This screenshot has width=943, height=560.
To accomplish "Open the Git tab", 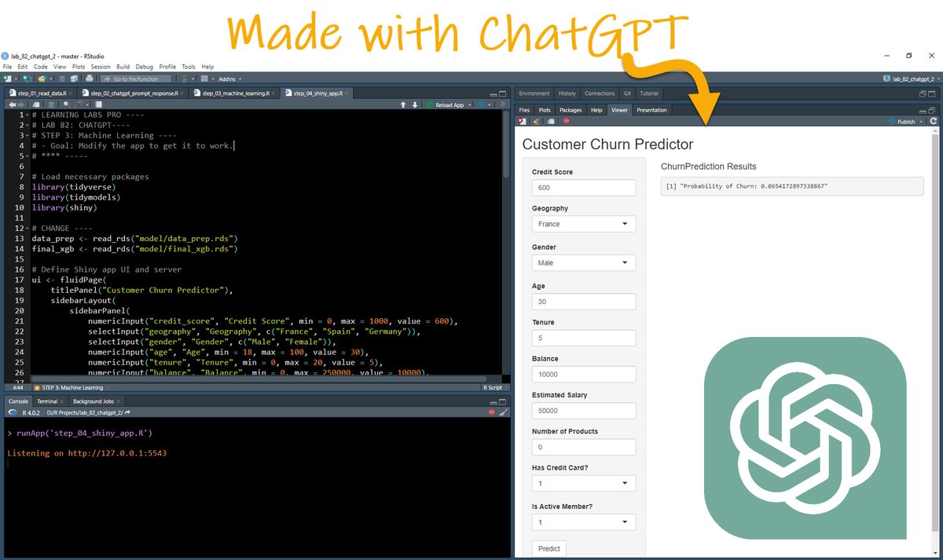I will pyautogui.click(x=627, y=93).
